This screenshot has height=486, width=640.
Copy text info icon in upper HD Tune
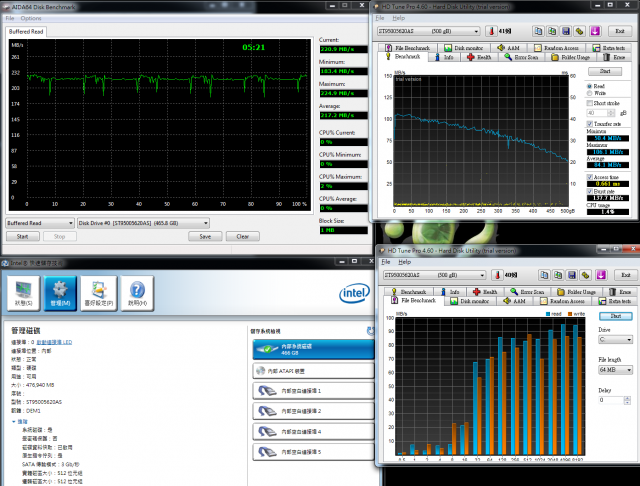(538, 31)
